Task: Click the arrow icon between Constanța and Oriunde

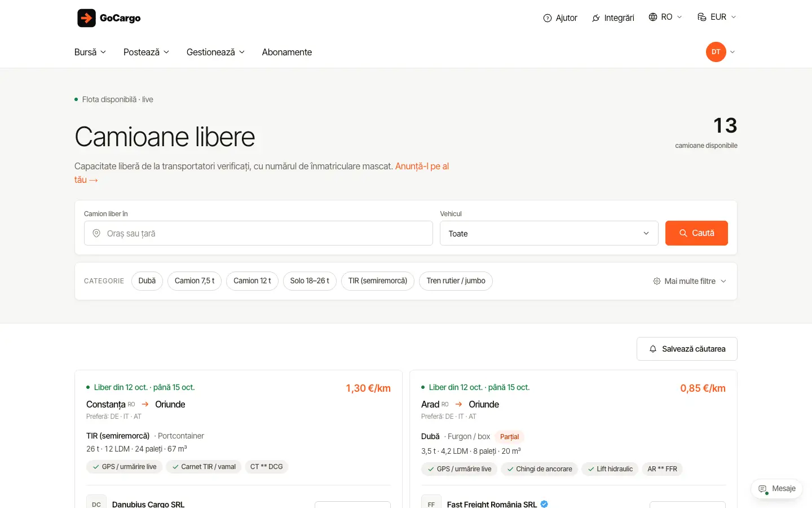Action: pyautogui.click(x=145, y=404)
